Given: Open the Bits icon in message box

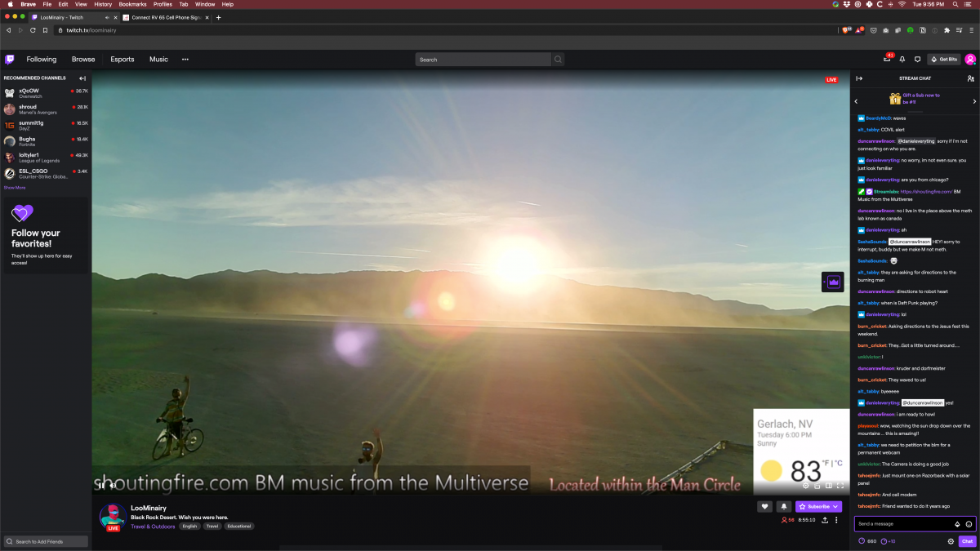Looking at the screenshot, I should (x=957, y=524).
